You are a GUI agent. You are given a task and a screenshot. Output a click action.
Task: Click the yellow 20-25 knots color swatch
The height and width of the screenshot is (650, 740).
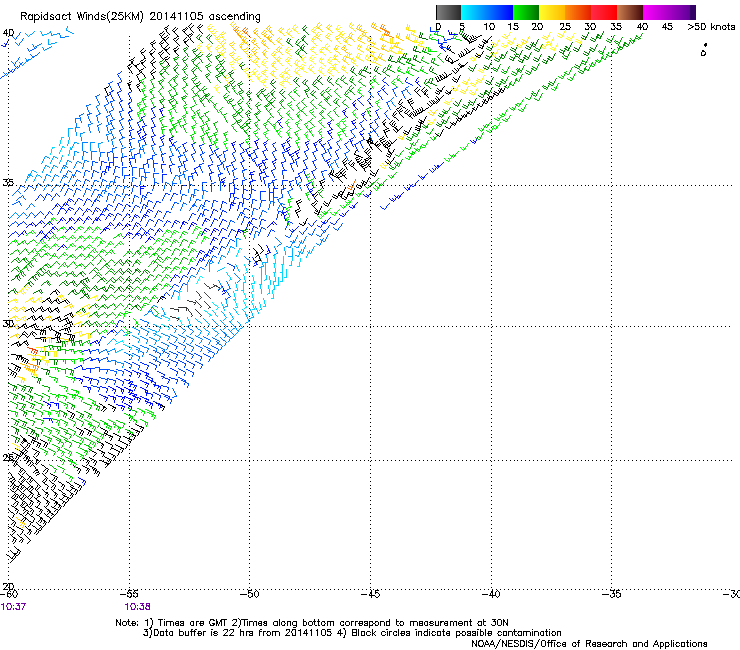(x=552, y=12)
